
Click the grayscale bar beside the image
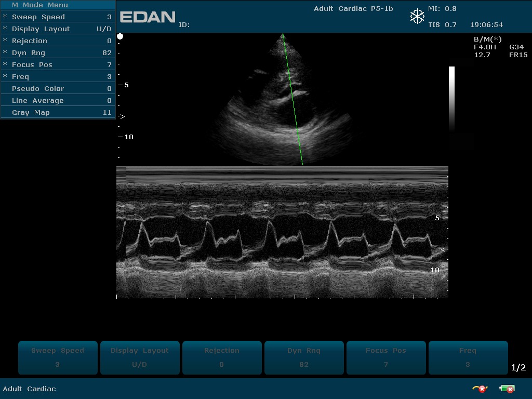click(x=451, y=99)
